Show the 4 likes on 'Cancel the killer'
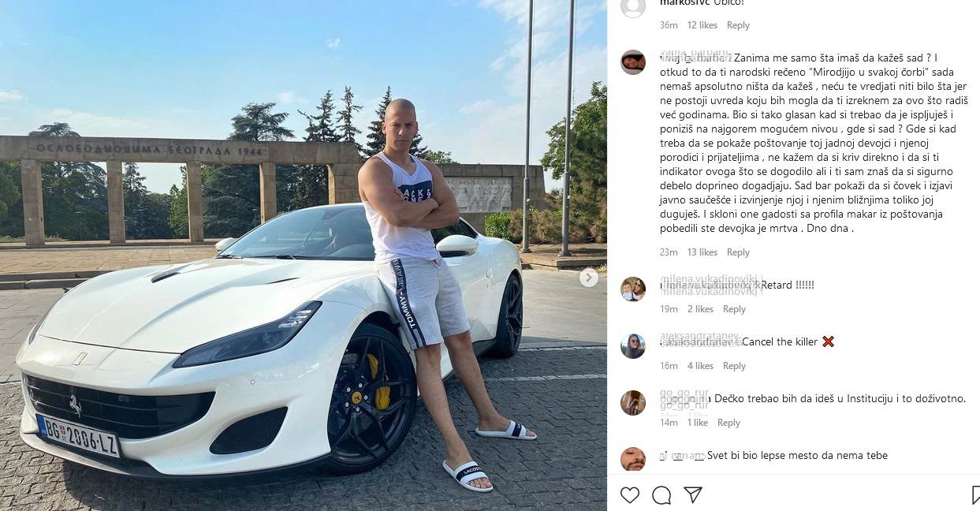The width and height of the screenshot is (980, 511). 700,366
